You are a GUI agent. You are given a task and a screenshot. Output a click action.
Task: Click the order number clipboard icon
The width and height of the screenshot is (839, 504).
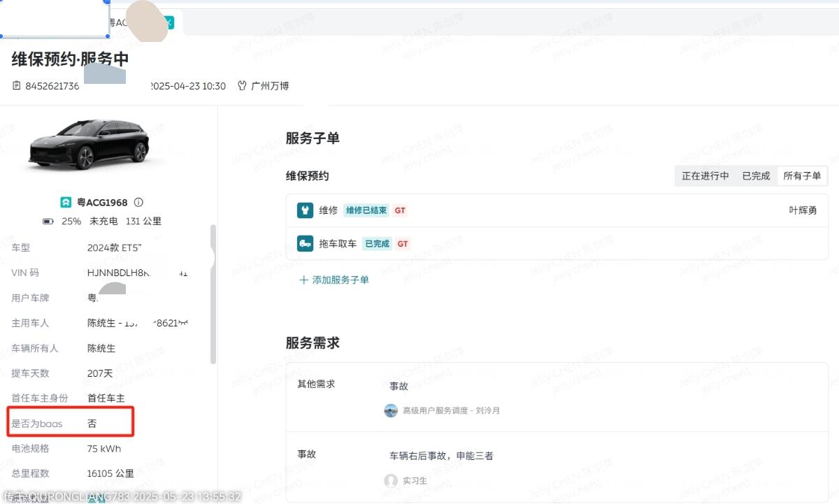pos(17,86)
